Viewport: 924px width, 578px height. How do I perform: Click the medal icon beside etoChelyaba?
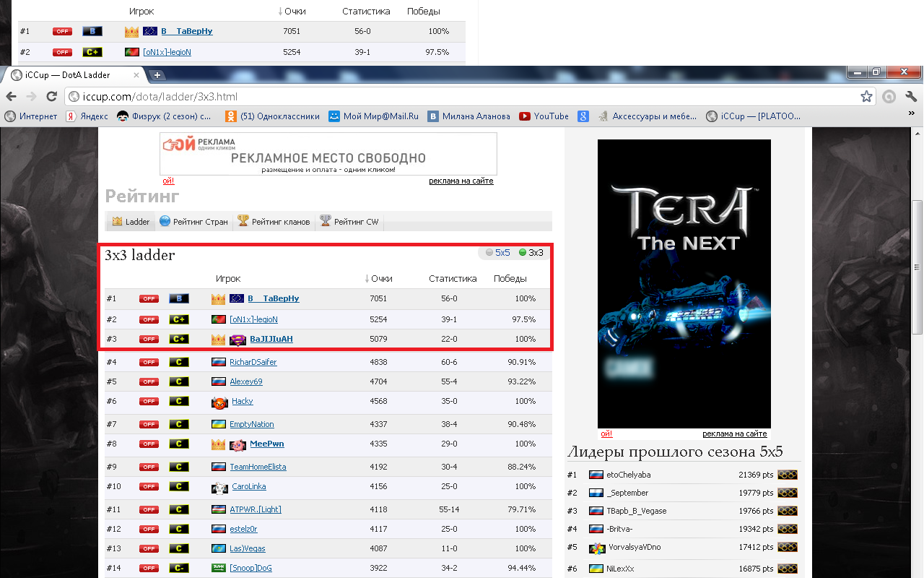tap(788, 475)
